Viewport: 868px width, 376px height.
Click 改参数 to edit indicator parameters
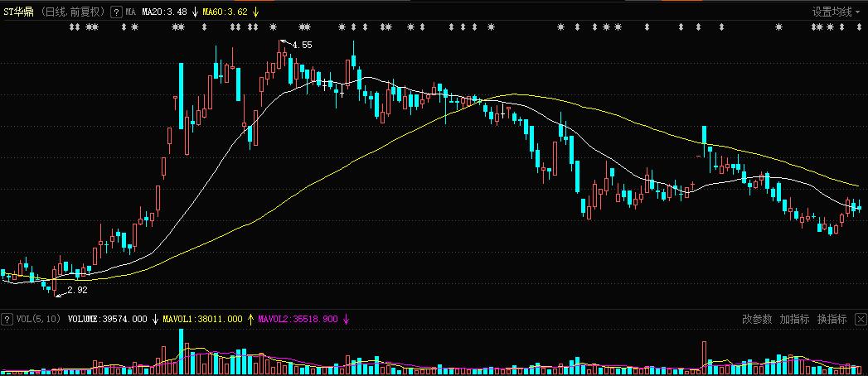click(x=757, y=319)
